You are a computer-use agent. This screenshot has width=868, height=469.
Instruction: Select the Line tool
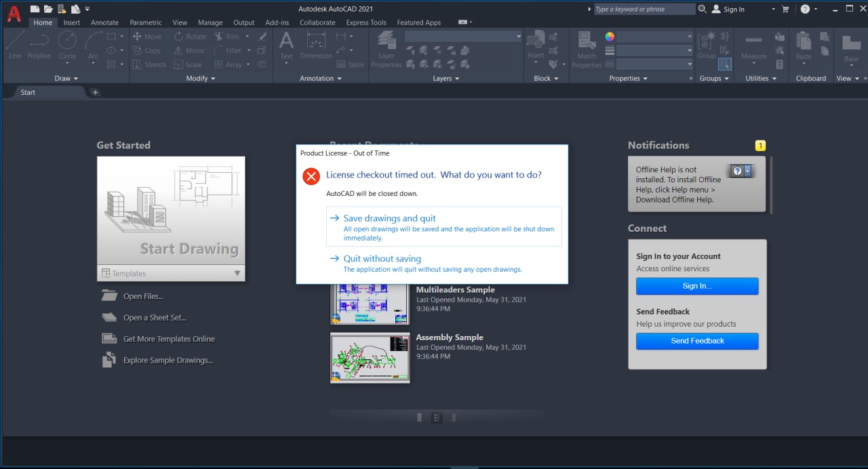pos(15,45)
